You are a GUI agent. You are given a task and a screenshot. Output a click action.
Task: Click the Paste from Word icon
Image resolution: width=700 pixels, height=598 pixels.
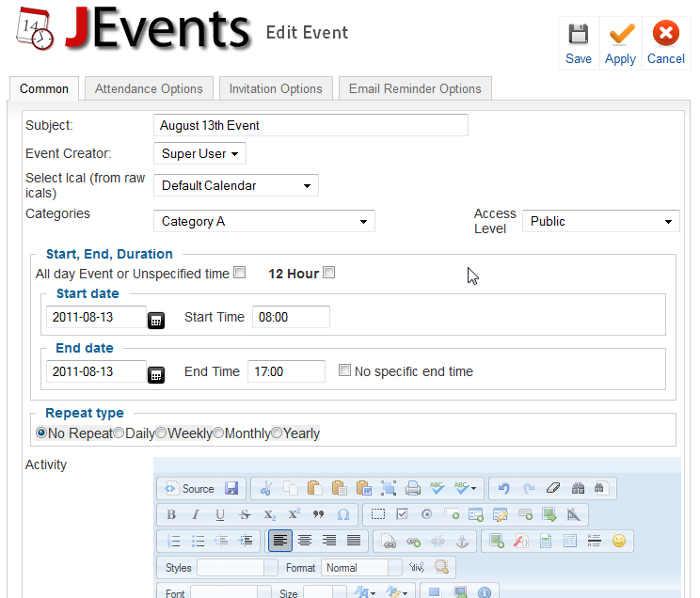[x=364, y=488]
